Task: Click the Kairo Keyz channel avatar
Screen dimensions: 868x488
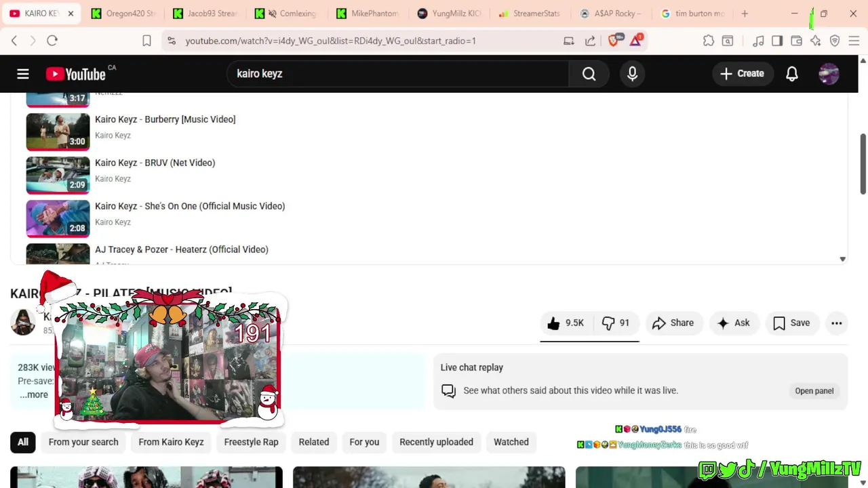Action: click(23, 322)
